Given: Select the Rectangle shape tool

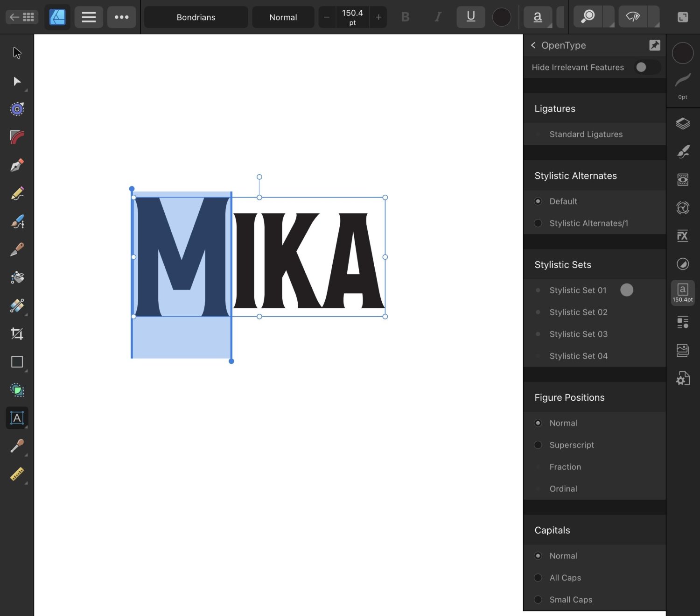Looking at the screenshot, I should 17,362.
